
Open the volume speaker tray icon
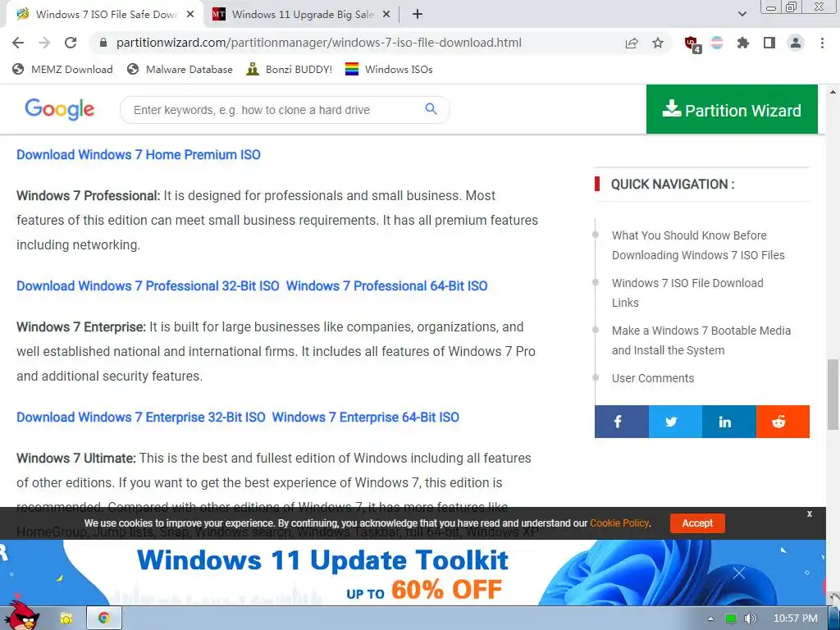coord(750,619)
